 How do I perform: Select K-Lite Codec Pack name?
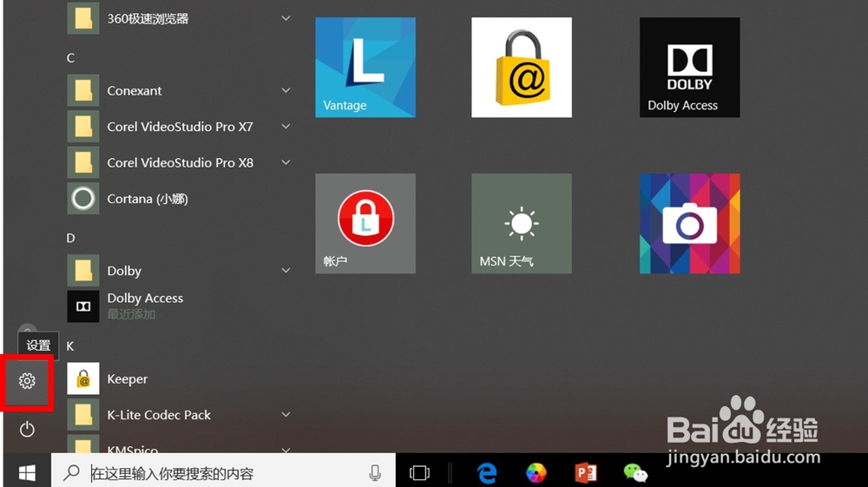click(159, 414)
